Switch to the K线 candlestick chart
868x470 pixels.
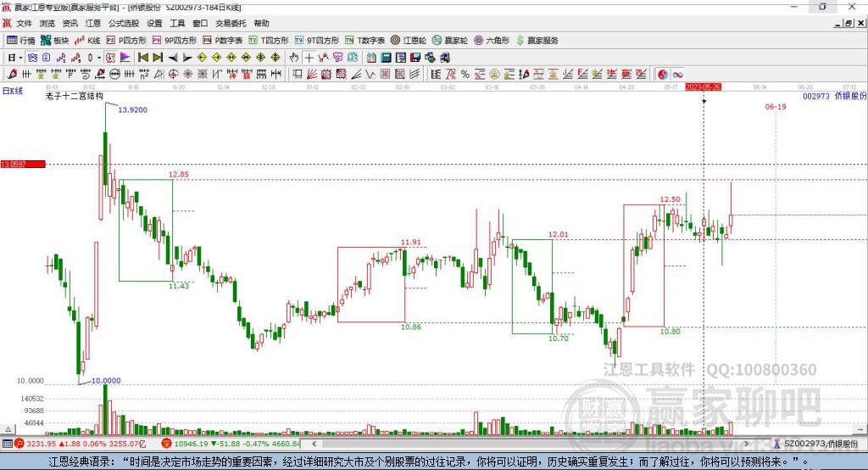87,41
